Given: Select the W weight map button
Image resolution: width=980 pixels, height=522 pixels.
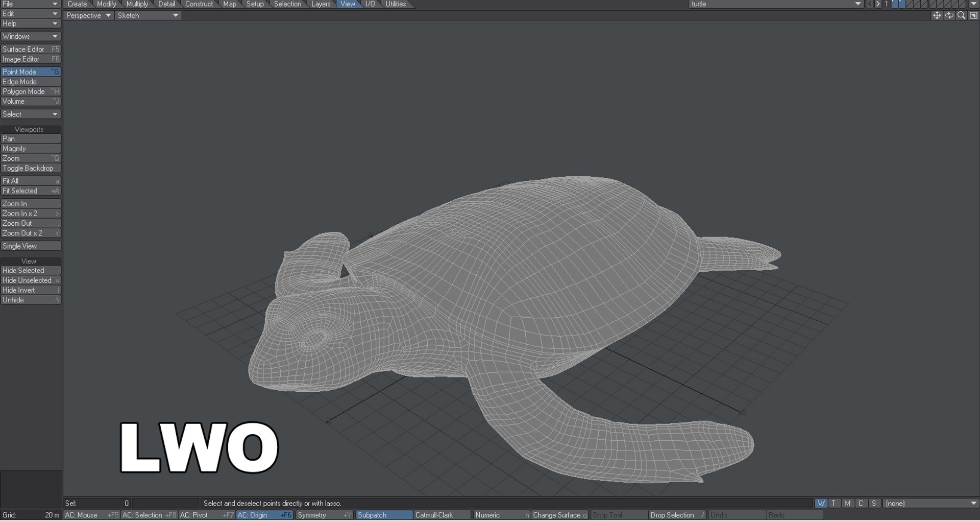Looking at the screenshot, I should point(821,503).
